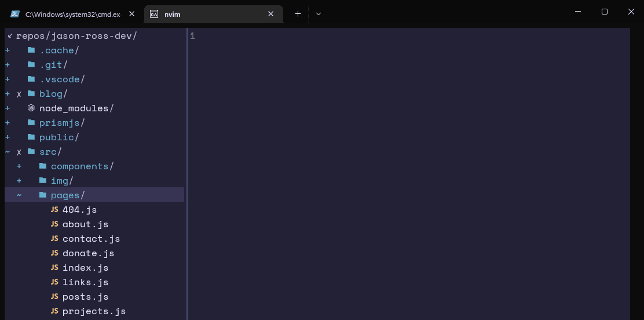Screen dimensions: 644x320
Task: Expand the prismjs folder plus sign
Action: click(x=8, y=122)
